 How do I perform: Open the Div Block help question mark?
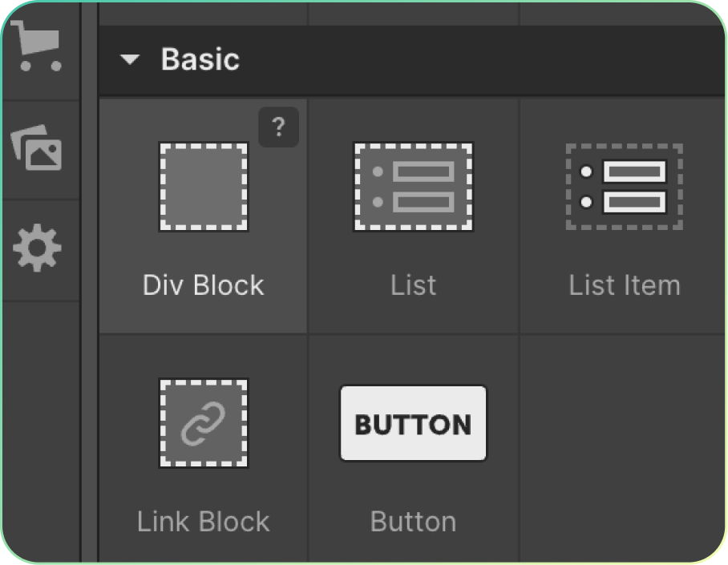coord(278,127)
